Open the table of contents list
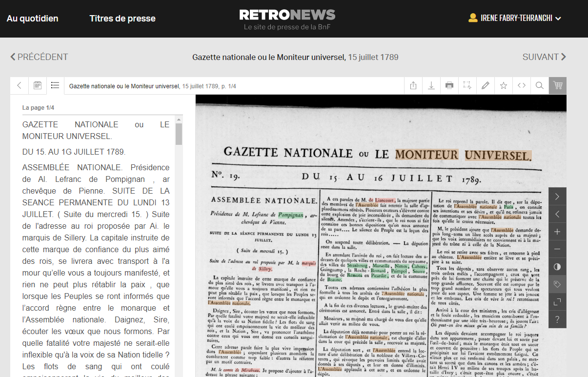The width and height of the screenshot is (588, 377). coord(55,85)
